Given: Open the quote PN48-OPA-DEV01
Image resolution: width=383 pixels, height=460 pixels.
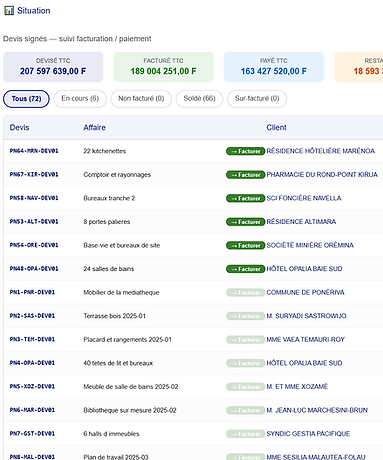Looking at the screenshot, I should [34, 269].
